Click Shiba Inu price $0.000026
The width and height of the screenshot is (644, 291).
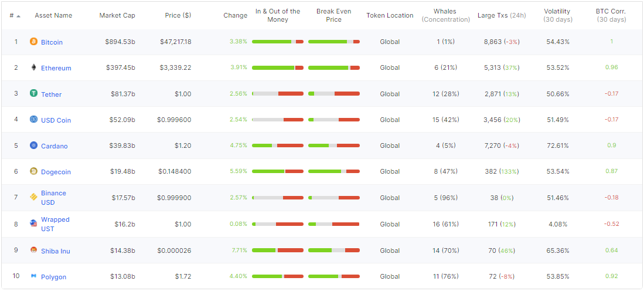174,251
